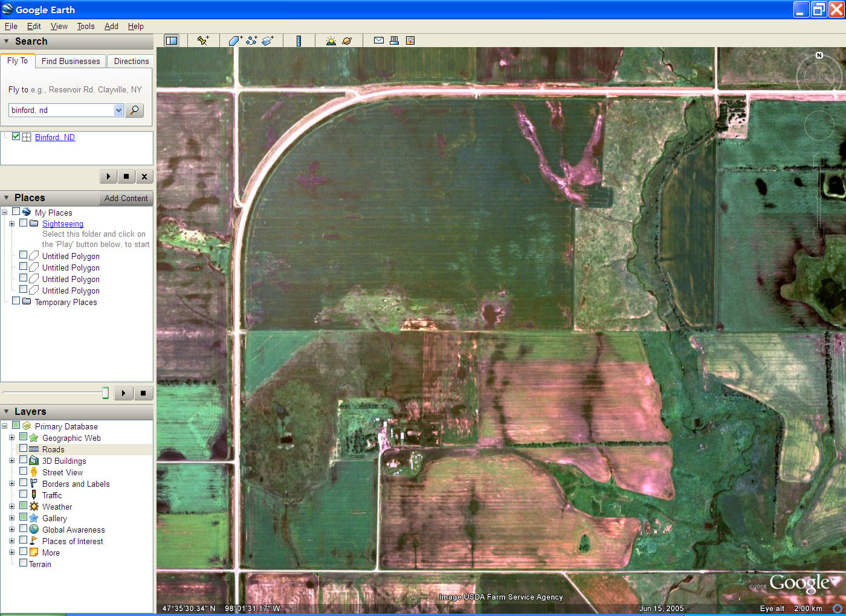Enable the Terrain layer
The image size is (846, 616).
click(x=23, y=563)
